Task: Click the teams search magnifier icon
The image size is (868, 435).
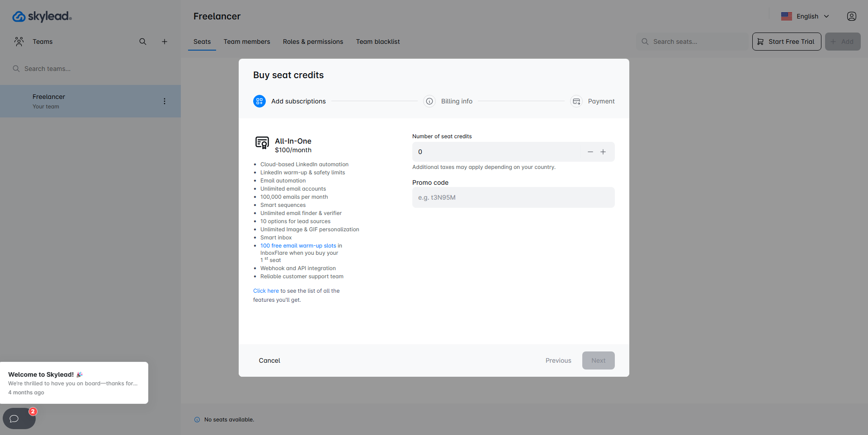Action: pos(143,42)
